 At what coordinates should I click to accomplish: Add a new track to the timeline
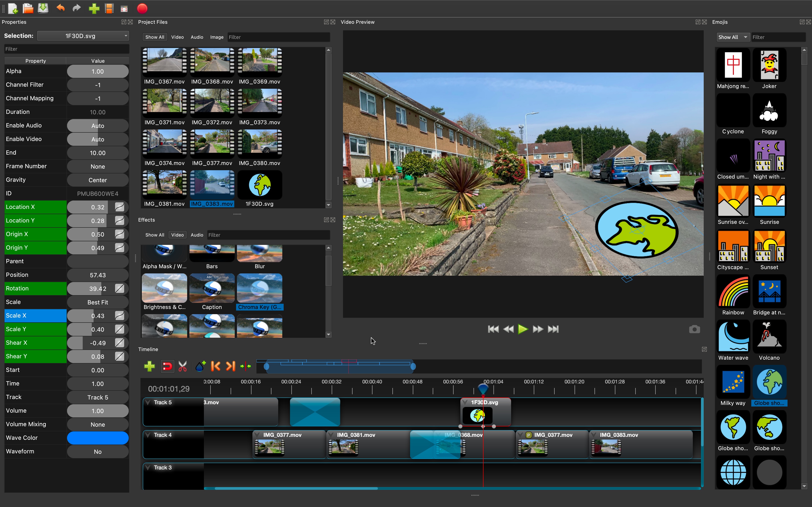(149, 366)
